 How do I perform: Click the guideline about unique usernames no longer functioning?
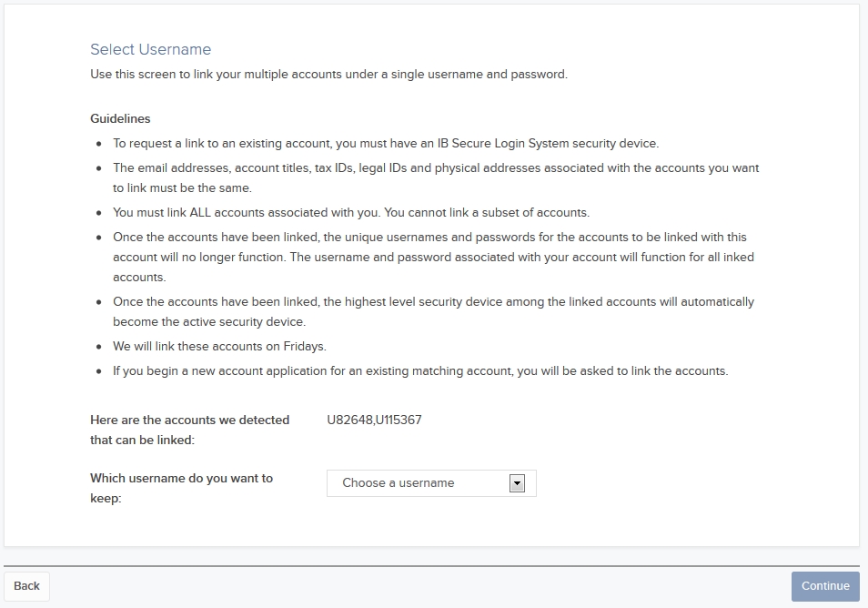(x=433, y=257)
